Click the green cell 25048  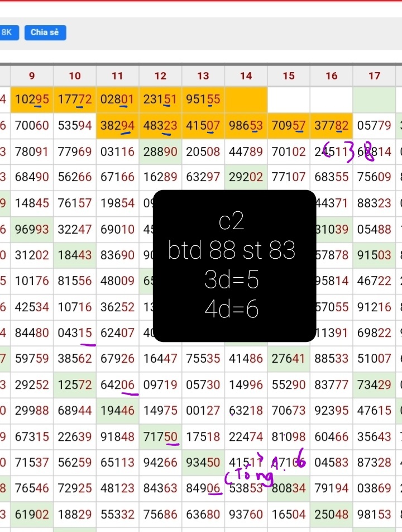(331, 515)
